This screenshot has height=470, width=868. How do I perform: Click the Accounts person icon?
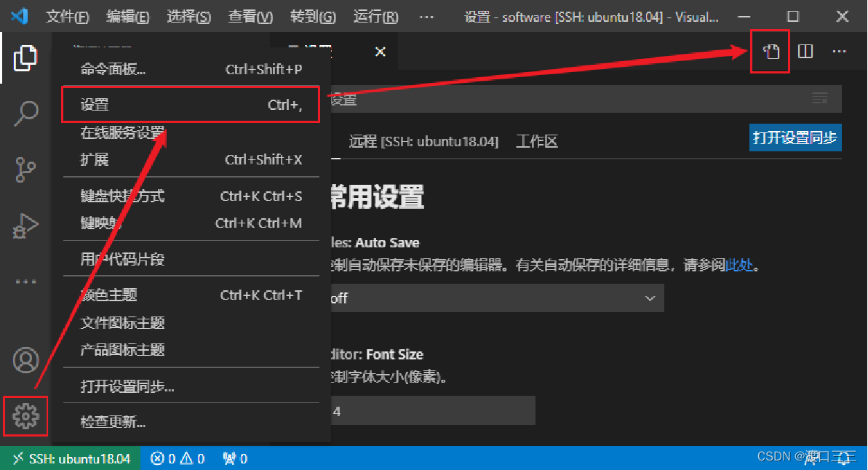pos(25,360)
